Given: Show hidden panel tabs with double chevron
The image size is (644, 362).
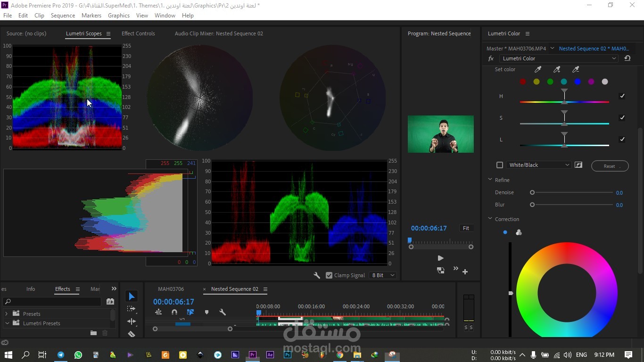Looking at the screenshot, I should 114,289.
